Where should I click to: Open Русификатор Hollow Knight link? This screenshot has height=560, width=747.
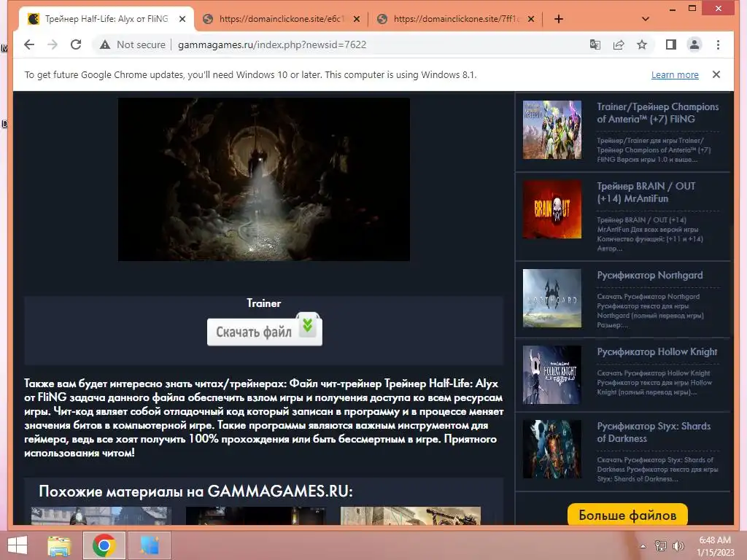tap(657, 352)
